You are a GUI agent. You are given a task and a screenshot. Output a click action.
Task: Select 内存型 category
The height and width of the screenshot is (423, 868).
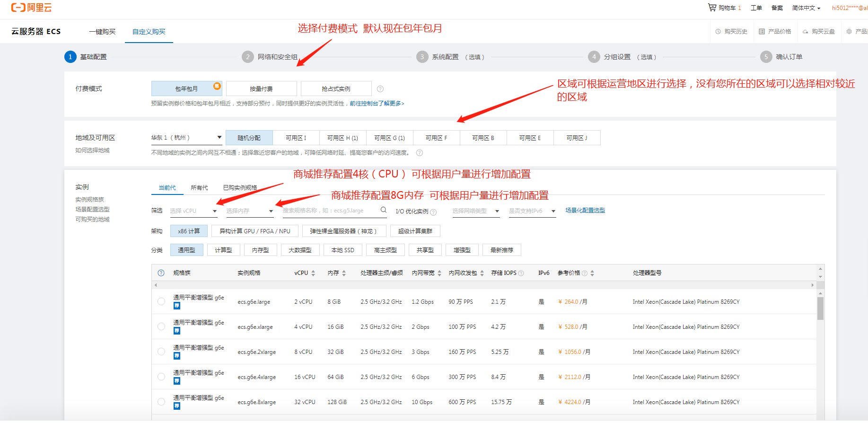[261, 250]
